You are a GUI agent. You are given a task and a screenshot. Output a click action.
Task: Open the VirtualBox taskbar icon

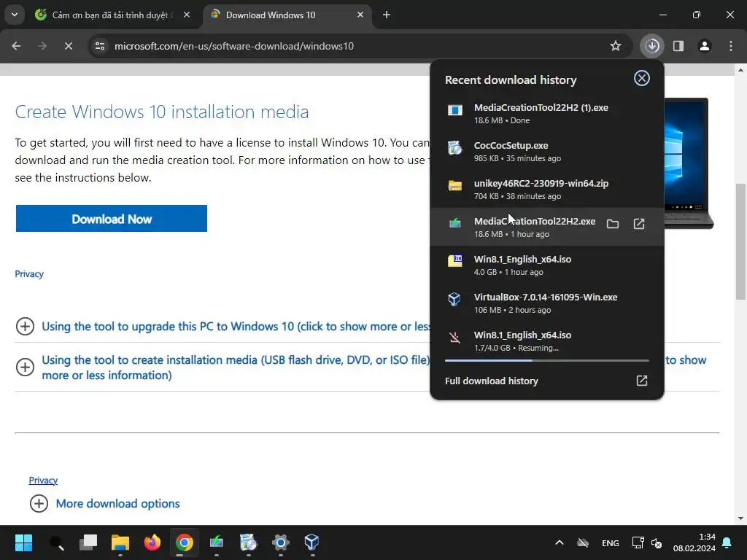coord(311,542)
